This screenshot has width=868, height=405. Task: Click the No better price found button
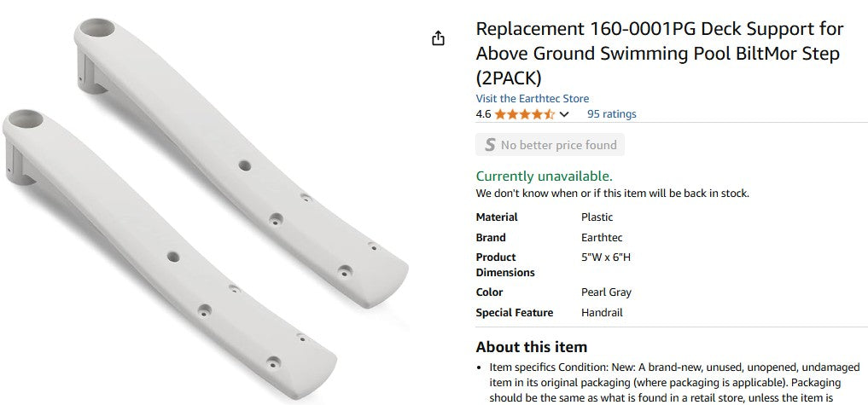550,145
